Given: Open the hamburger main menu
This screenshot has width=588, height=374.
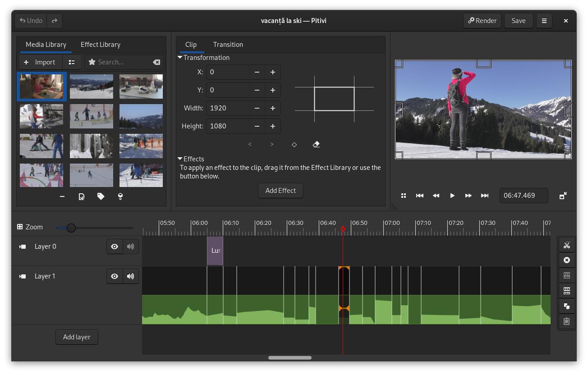Looking at the screenshot, I should pyautogui.click(x=544, y=21).
